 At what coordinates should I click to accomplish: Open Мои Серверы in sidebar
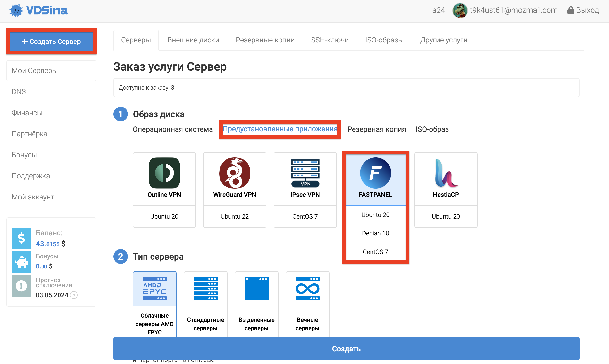point(51,71)
